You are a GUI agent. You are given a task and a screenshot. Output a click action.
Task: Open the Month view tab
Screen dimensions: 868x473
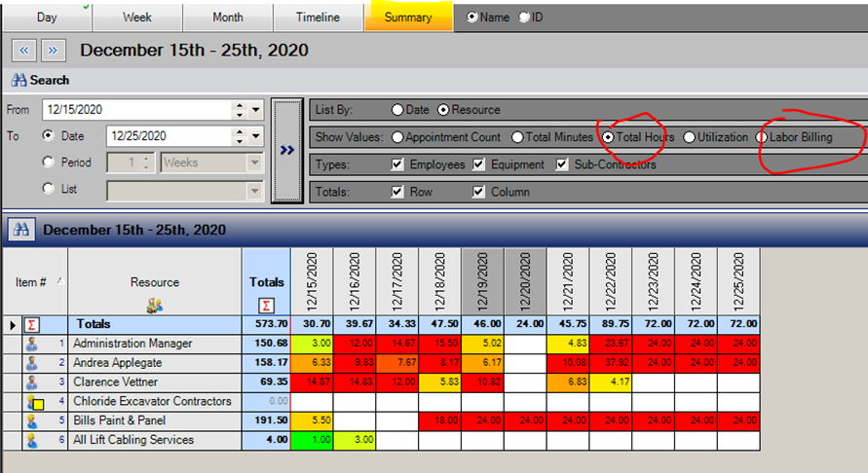click(x=228, y=18)
